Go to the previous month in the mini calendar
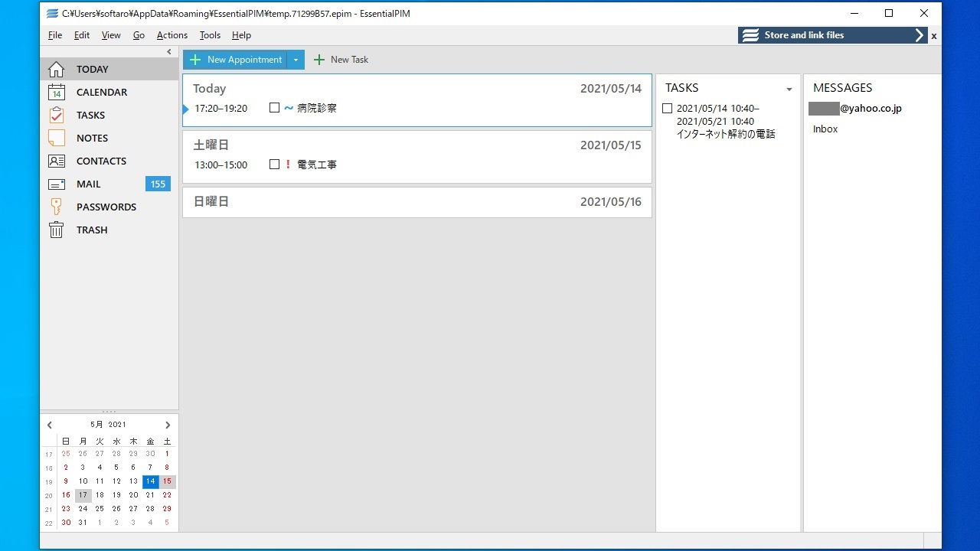Screen dimensions: 980x551 pyautogui.click(x=50, y=425)
